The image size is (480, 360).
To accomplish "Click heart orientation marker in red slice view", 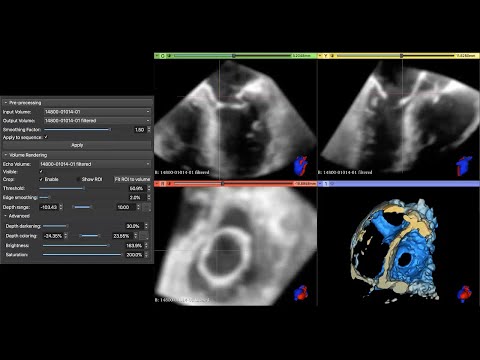I will coord(301,293).
